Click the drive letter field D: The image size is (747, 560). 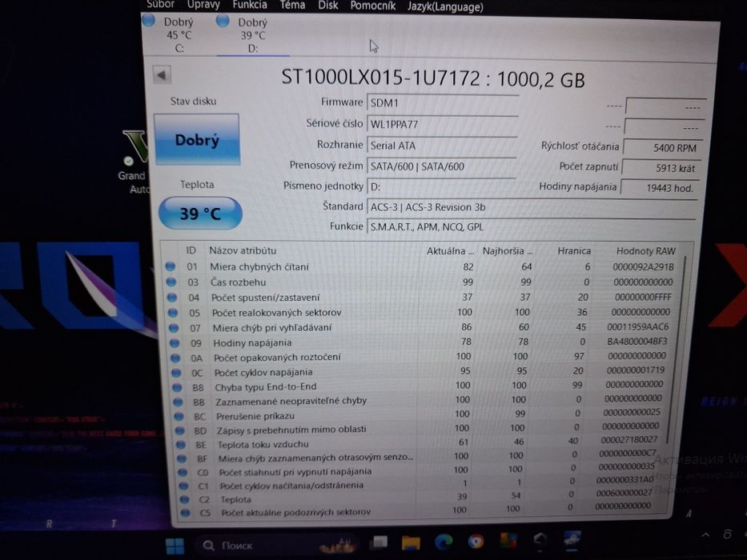point(440,186)
